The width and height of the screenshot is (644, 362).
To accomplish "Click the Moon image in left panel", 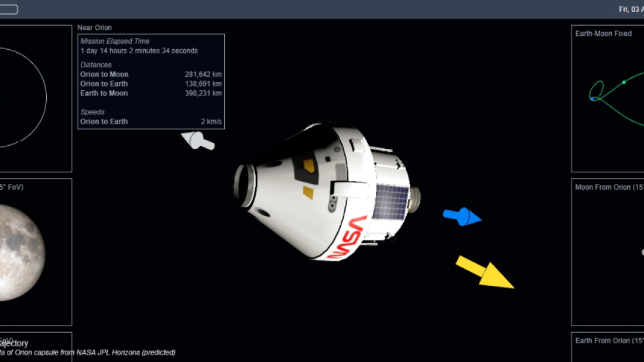I will pos(22,252).
